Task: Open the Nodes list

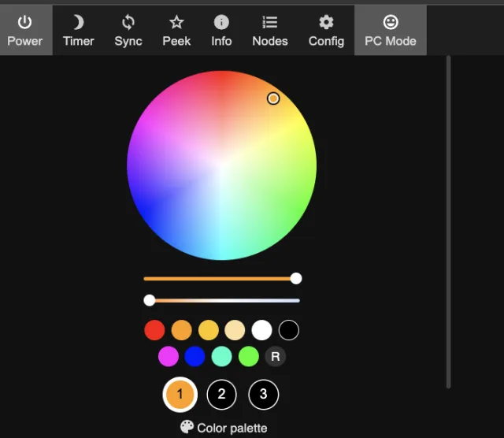Action: point(270,30)
